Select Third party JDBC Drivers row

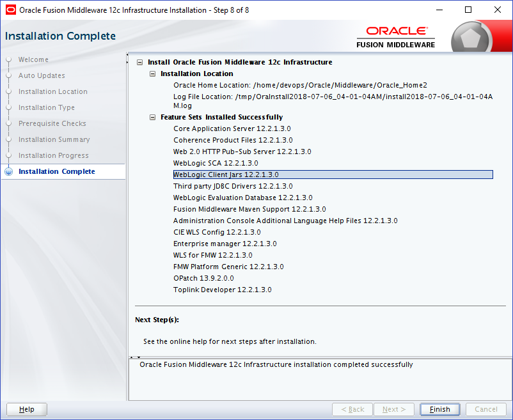tap(233, 186)
